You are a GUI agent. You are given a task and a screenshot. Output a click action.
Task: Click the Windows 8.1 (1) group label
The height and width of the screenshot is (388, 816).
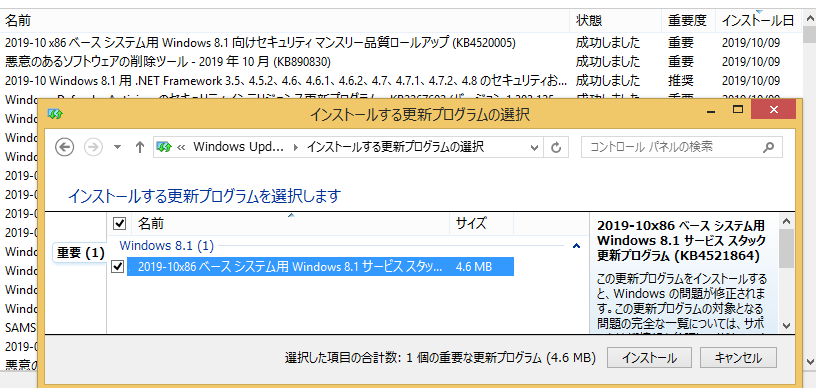pos(167,245)
